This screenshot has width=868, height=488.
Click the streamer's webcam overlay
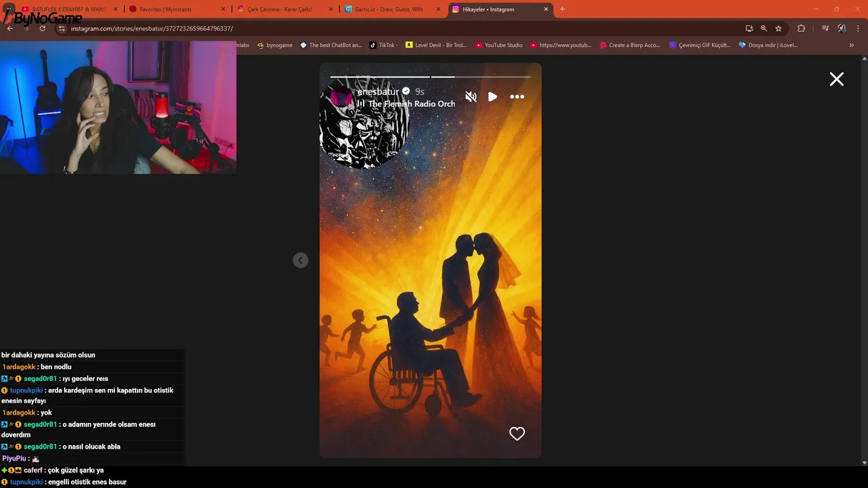118,106
